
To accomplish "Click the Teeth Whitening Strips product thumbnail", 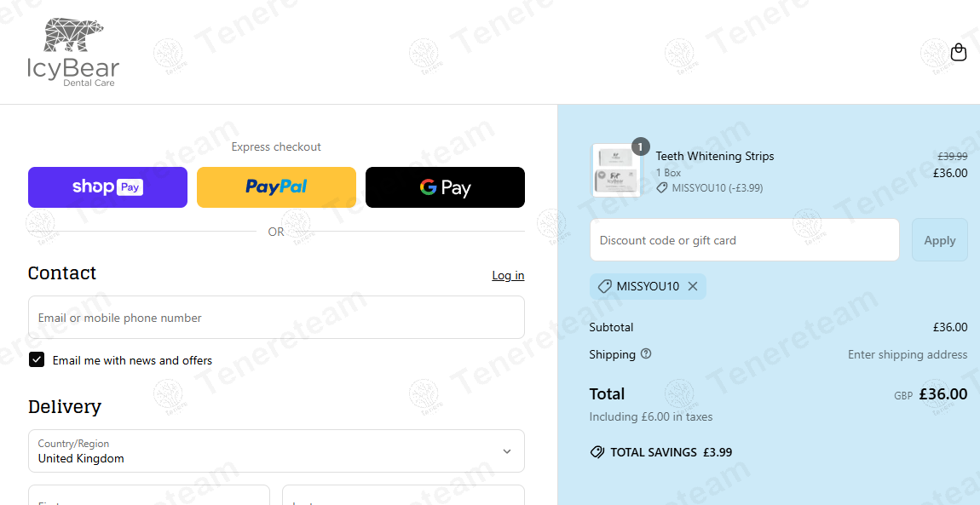I will click(615, 170).
